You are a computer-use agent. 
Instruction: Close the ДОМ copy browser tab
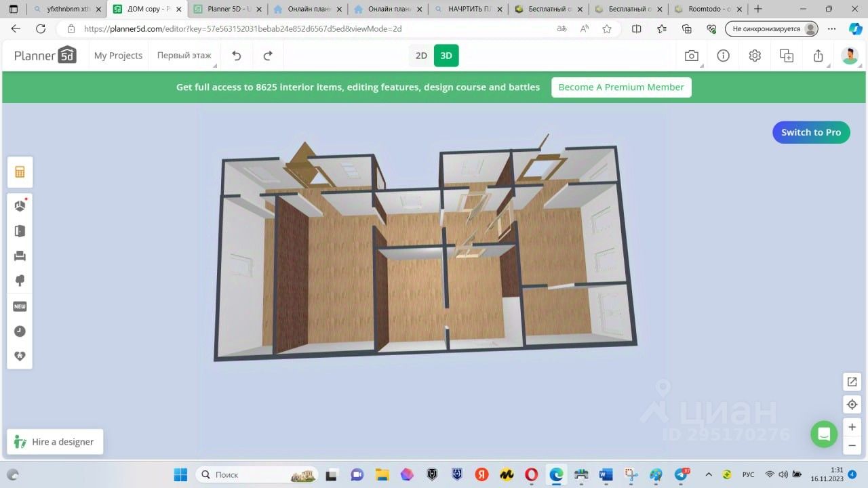[178, 9]
